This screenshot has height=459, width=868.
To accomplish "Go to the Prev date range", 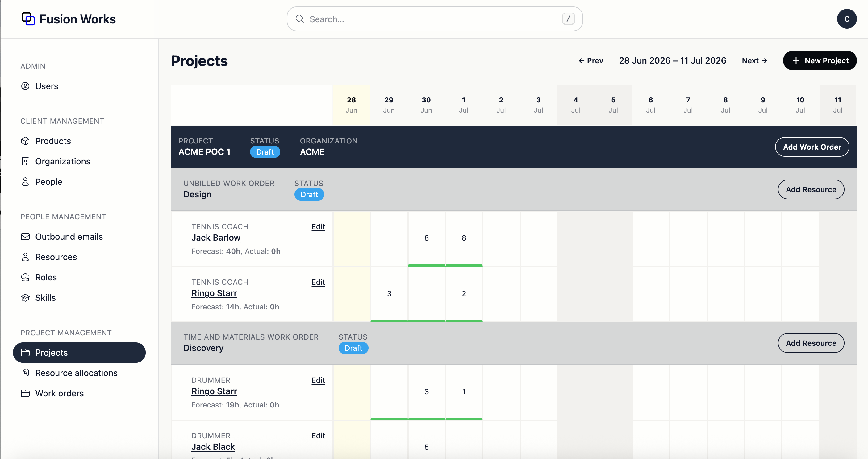I will tap(591, 61).
